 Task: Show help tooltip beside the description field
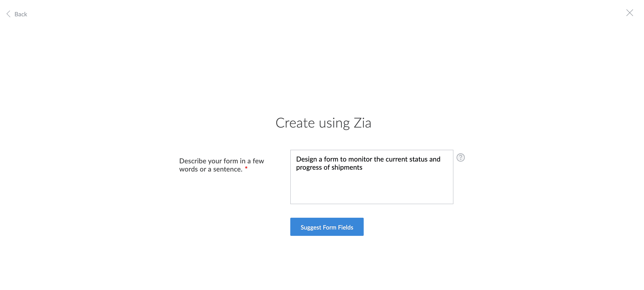click(x=460, y=157)
